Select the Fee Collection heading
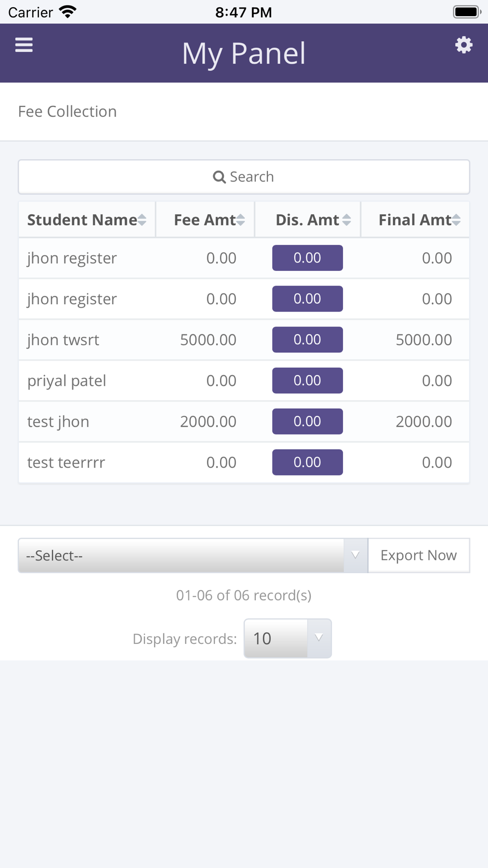 67,112
